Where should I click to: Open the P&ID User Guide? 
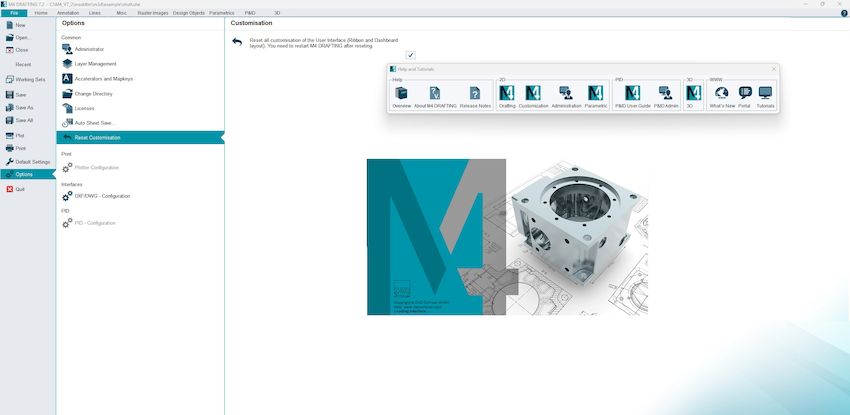point(632,94)
